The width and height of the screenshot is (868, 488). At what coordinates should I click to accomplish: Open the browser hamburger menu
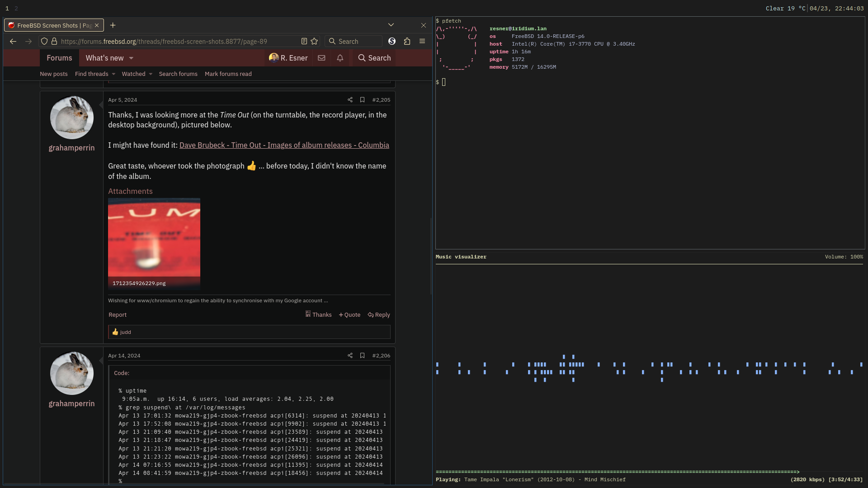(422, 41)
